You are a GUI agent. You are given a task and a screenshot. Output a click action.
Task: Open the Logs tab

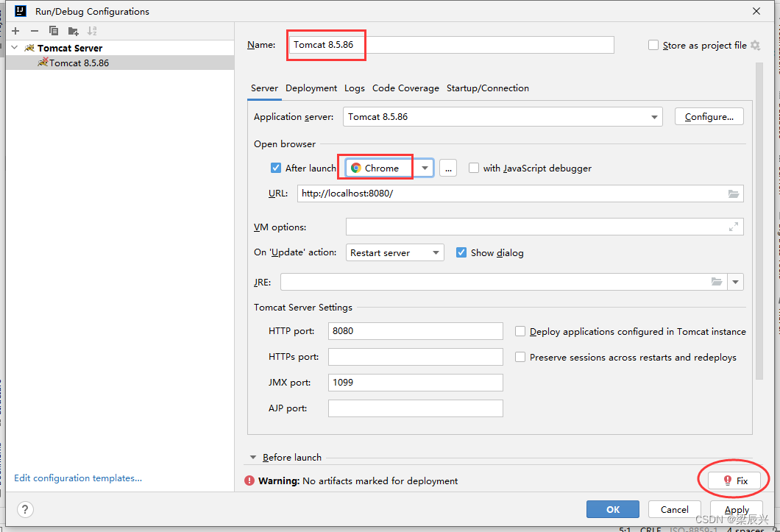click(x=354, y=88)
